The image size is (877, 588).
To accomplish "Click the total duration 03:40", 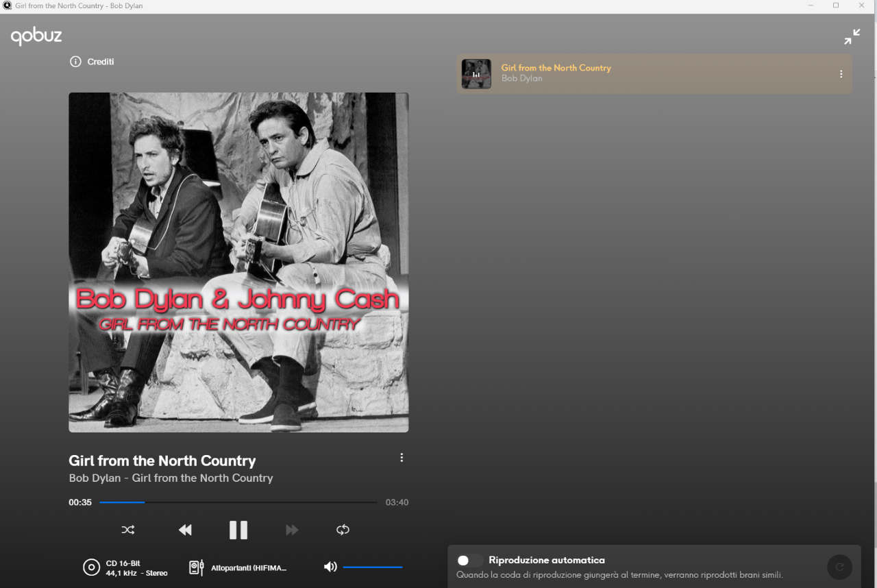I will coord(397,502).
